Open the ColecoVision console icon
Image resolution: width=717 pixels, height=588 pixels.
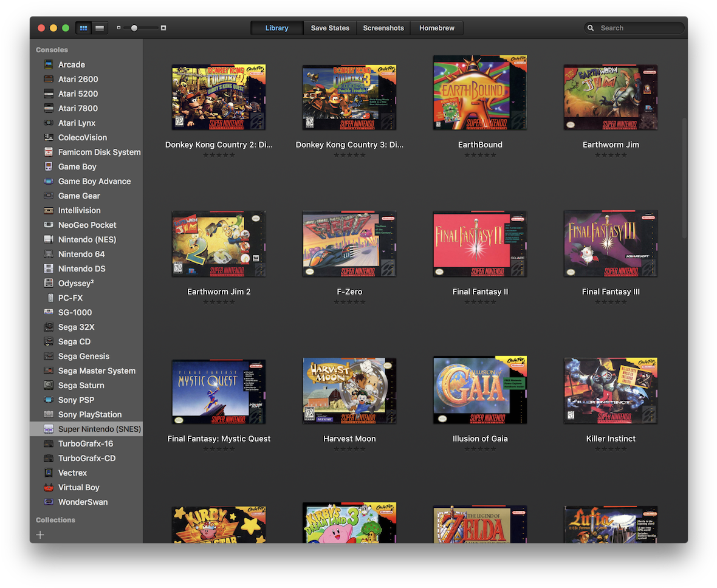pos(49,138)
